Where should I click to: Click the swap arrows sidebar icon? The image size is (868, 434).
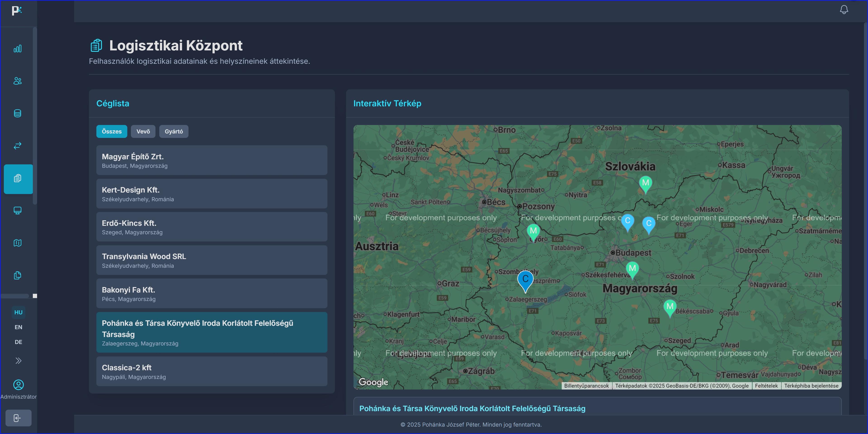[x=18, y=146]
